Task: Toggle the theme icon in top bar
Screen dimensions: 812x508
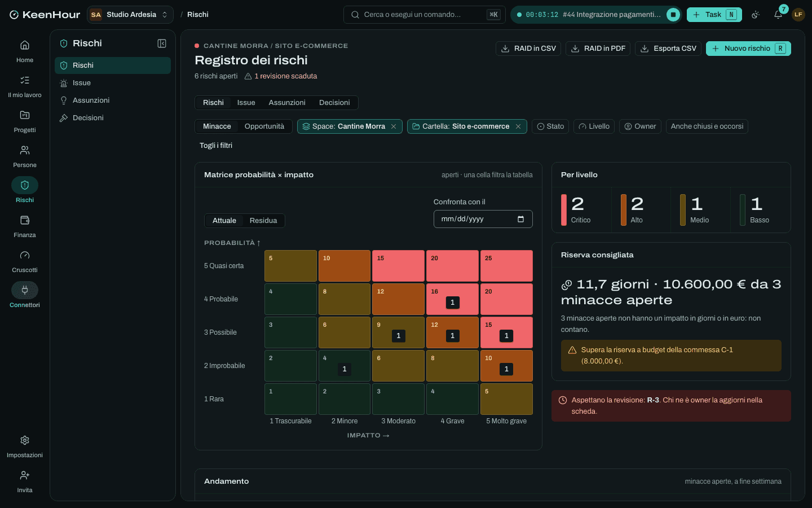Action: click(x=756, y=15)
